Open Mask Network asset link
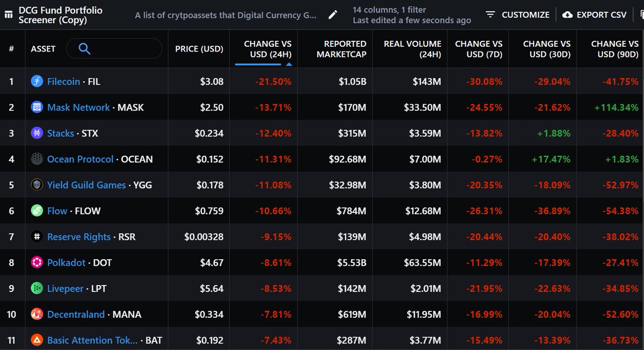 (78, 107)
